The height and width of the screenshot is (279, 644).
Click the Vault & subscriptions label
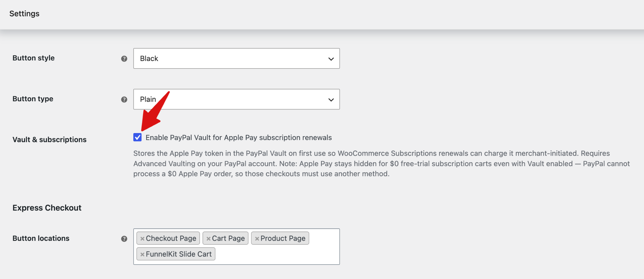point(49,140)
